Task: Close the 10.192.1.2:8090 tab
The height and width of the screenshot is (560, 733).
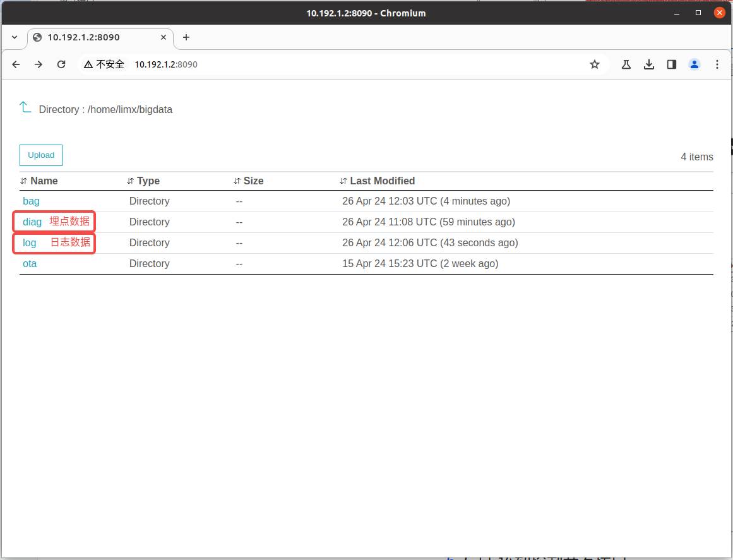Action: click(163, 37)
